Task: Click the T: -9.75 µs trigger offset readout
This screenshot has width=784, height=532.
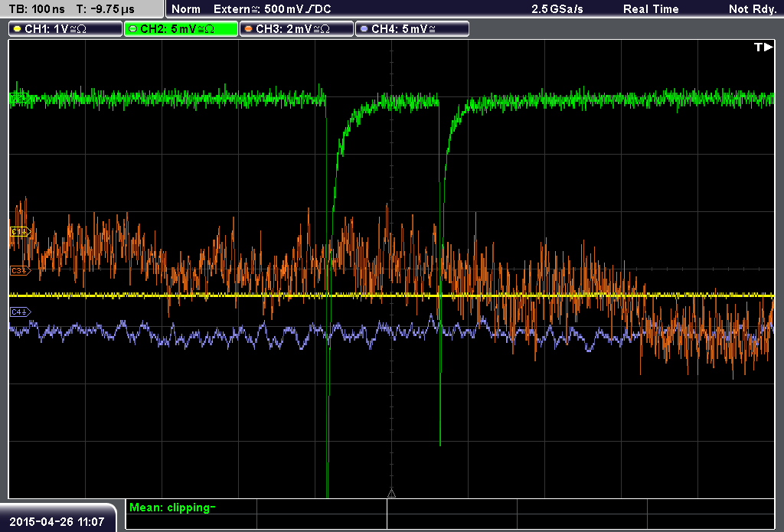Action: pyautogui.click(x=106, y=9)
